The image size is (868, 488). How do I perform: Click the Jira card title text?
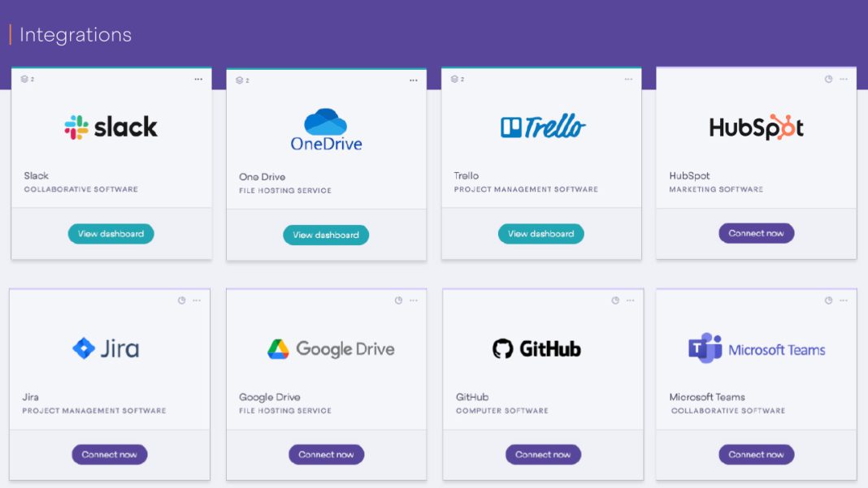30,397
